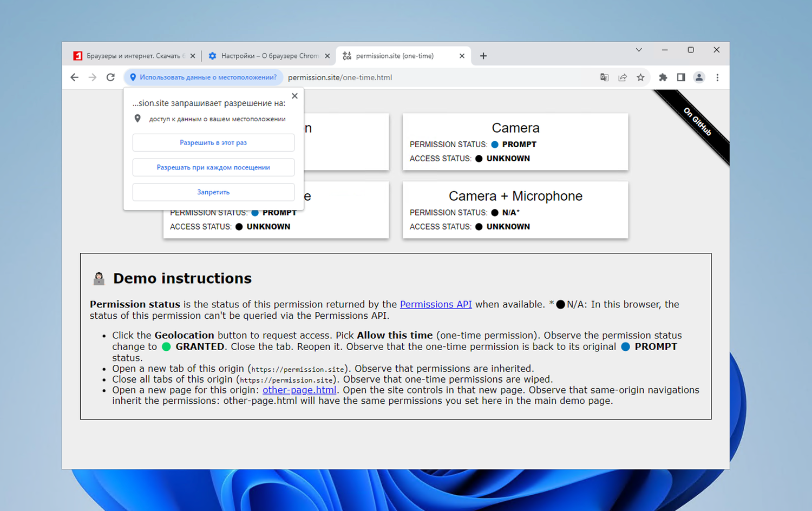Switch to Браузеры и интернет tab
This screenshot has width=812, height=511.
point(135,56)
